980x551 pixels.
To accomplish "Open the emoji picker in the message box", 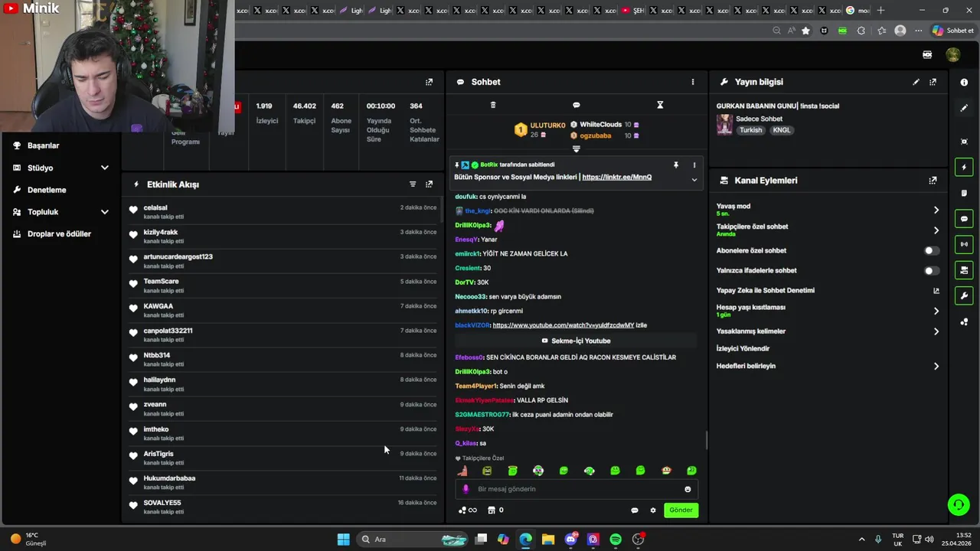I will [x=688, y=489].
